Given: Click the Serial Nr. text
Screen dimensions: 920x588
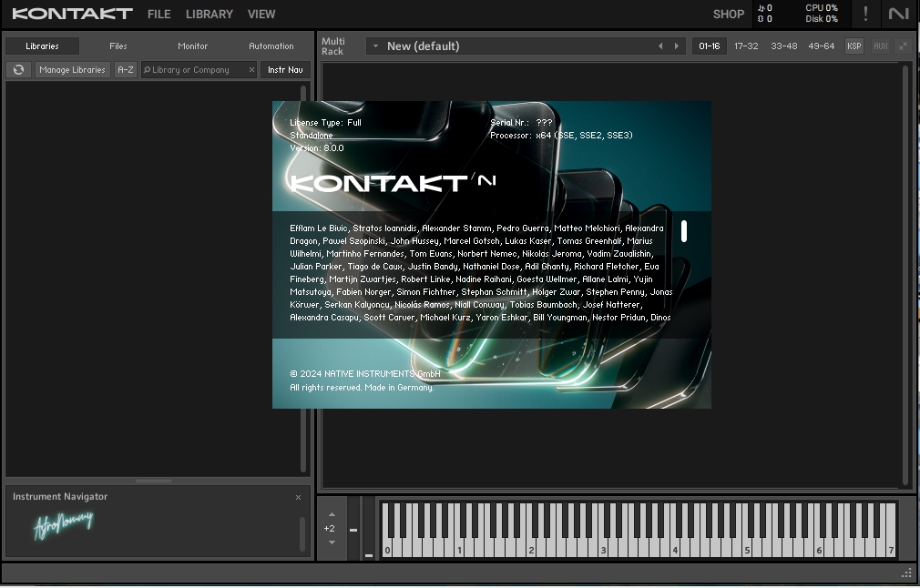Looking at the screenshot, I should point(521,123).
